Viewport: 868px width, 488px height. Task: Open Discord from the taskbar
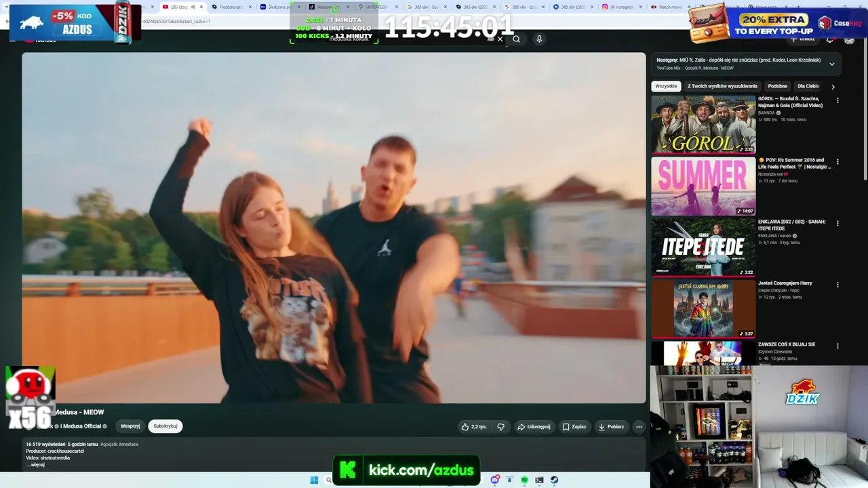click(x=496, y=480)
